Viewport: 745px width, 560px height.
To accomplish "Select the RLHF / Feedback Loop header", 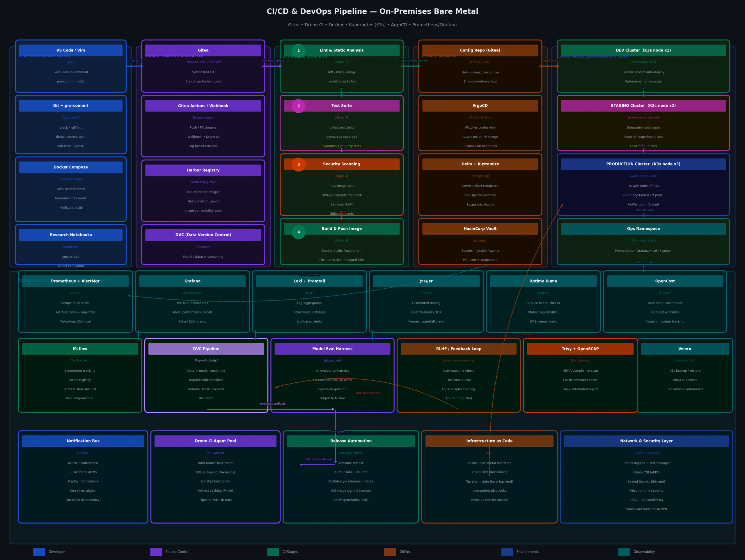I will pos(458,349).
